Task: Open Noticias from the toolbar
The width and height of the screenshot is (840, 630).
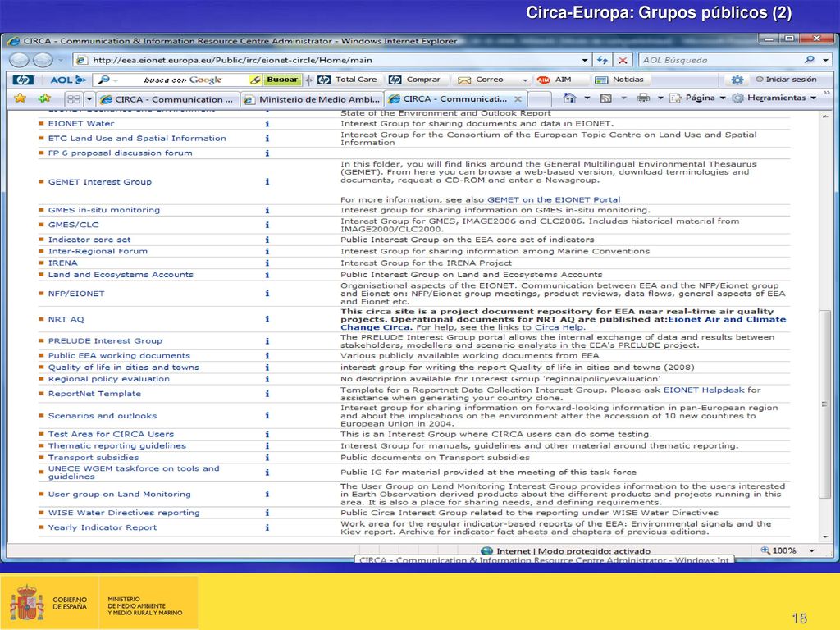Action: [x=619, y=80]
